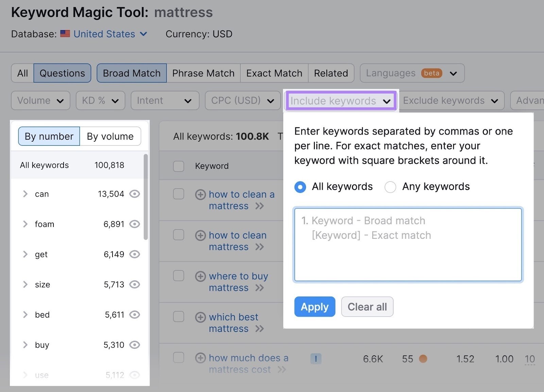This screenshot has height=392, width=544.
Task: Add 'how much does a mattress cost' plus icon
Action: pos(200,358)
